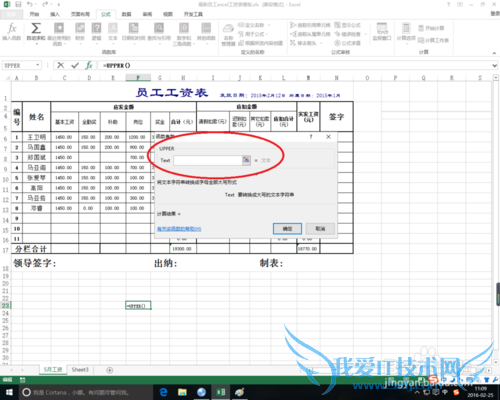The width and height of the screenshot is (500, 400).
Task: Open the Recently Used functions list
Action: 59,33
